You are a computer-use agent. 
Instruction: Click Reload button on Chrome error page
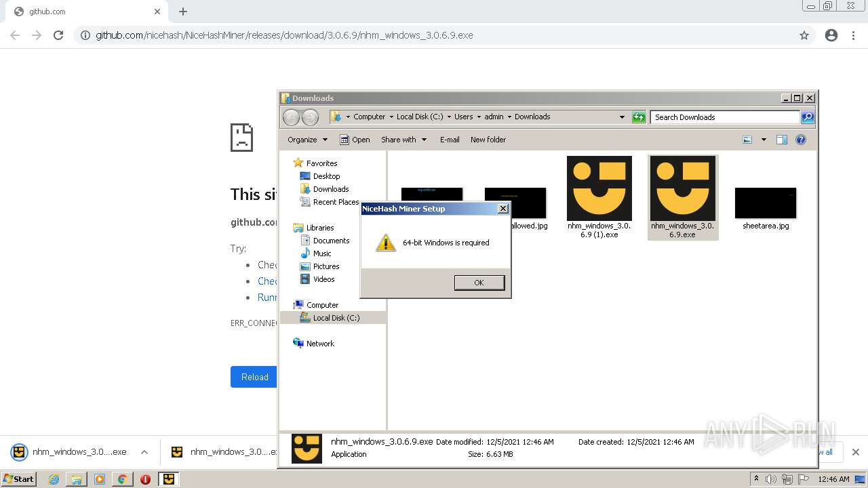point(254,377)
